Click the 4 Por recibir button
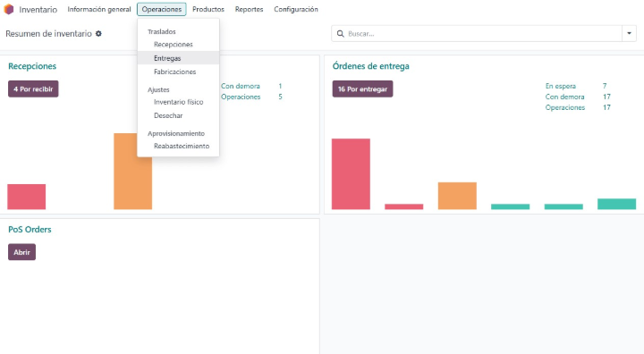 tap(33, 89)
